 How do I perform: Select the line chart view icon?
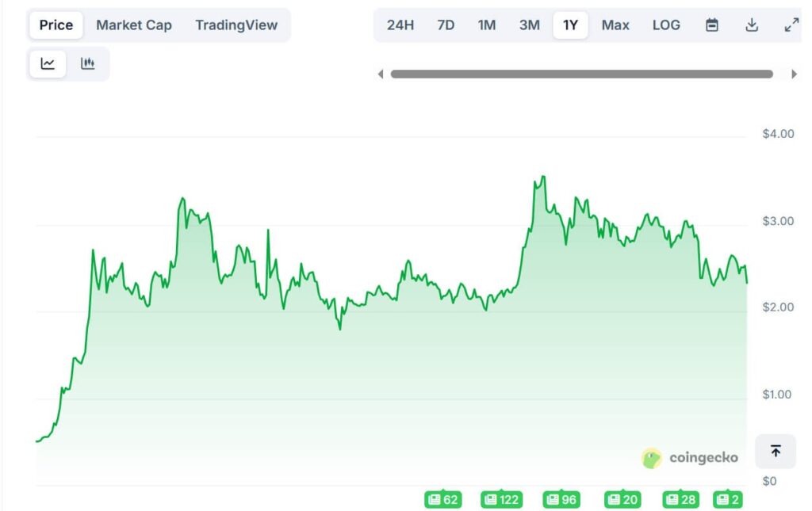pos(48,64)
